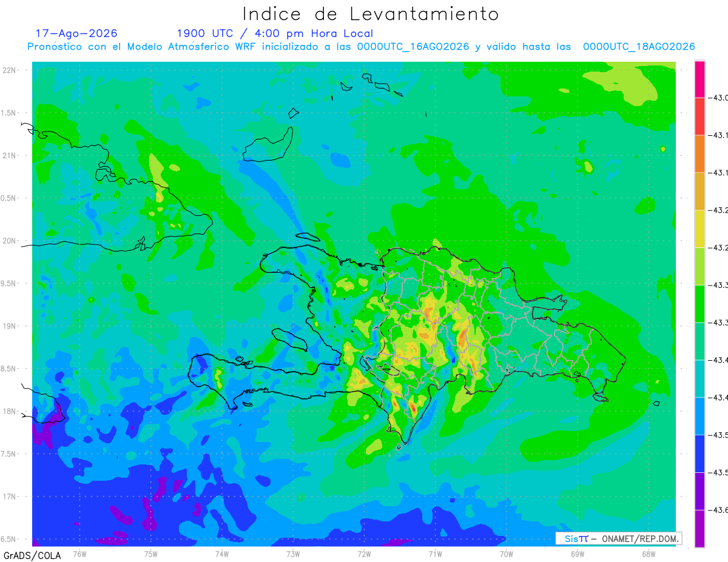Click the '18N' latitude axis label

coord(10,412)
